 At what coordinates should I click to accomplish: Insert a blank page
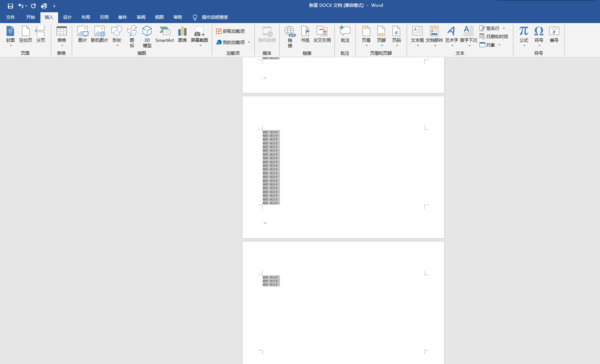point(26,34)
